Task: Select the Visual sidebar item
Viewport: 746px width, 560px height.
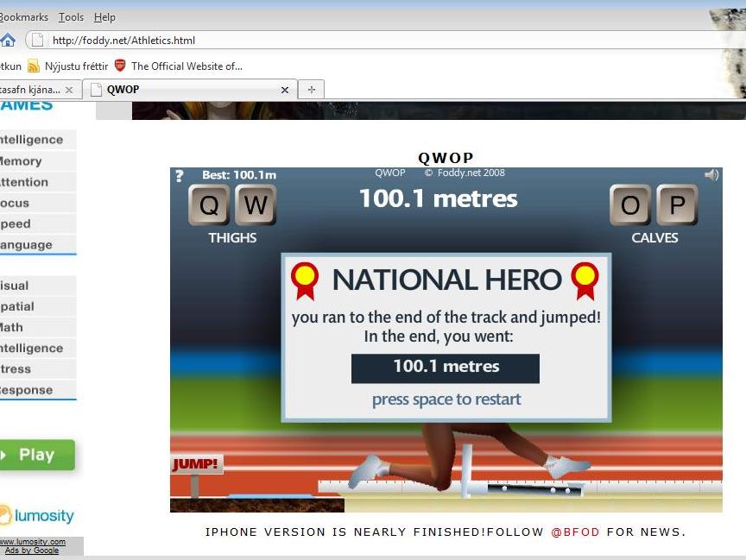Action: (38, 286)
